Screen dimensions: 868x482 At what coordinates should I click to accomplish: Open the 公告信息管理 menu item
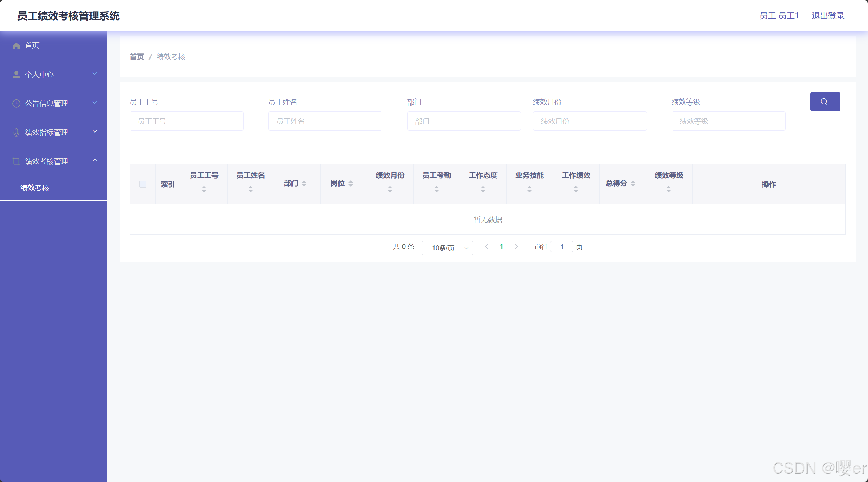point(47,104)
